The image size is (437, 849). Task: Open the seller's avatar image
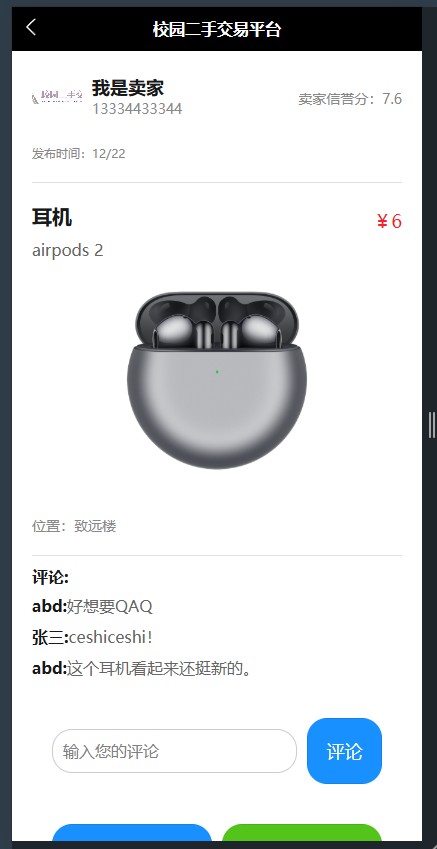pos(57,97)
